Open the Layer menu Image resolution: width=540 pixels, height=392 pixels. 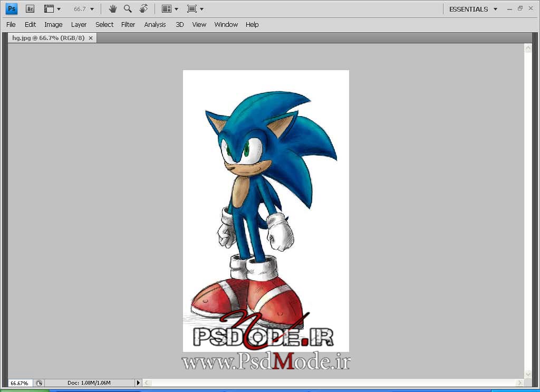79,24
